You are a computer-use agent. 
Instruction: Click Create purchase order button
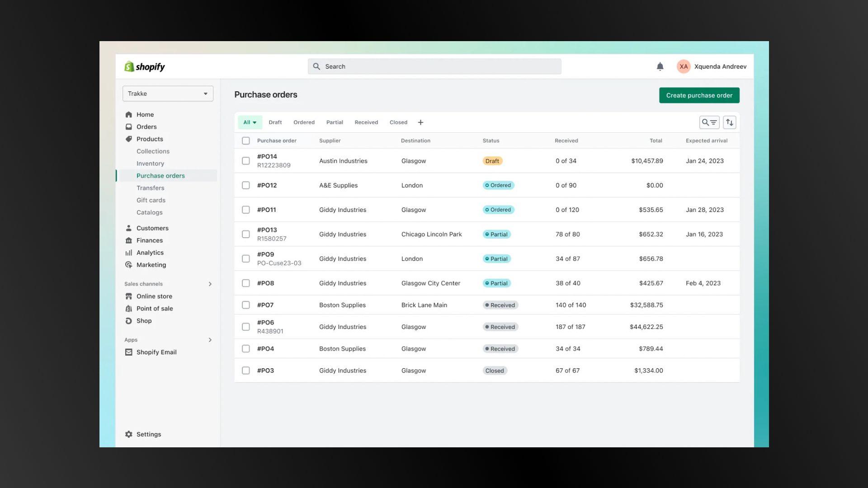(x=699, y=95)
